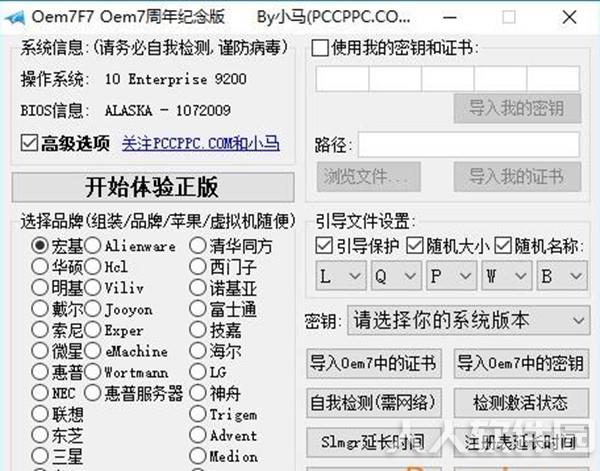Open the B boot file letter dropdown
The width and height of the screenshot is (600, 471).
pyautogui.click(x=562, y=275)
